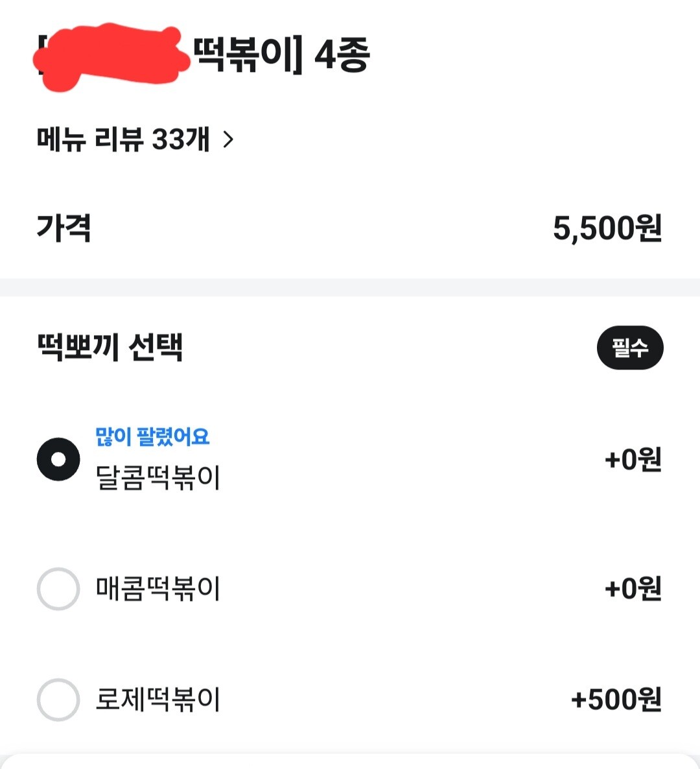Select the 매콤떡볶이 radio button
Image resolution: width=700 pixels, height=769 pixels.
click(58, 589)
